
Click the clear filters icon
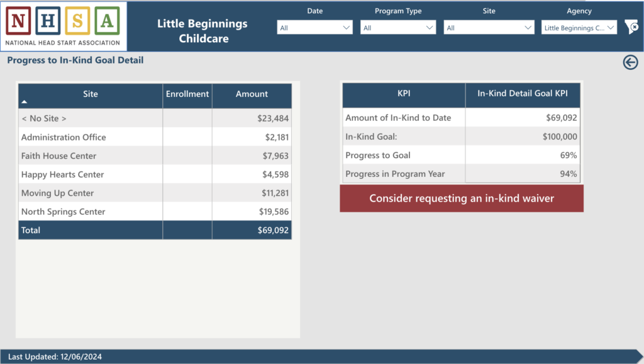click(x=631, y=27)
